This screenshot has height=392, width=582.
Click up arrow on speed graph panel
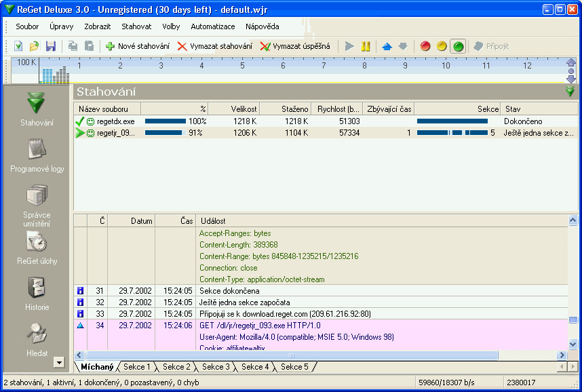tap(571, 62)
